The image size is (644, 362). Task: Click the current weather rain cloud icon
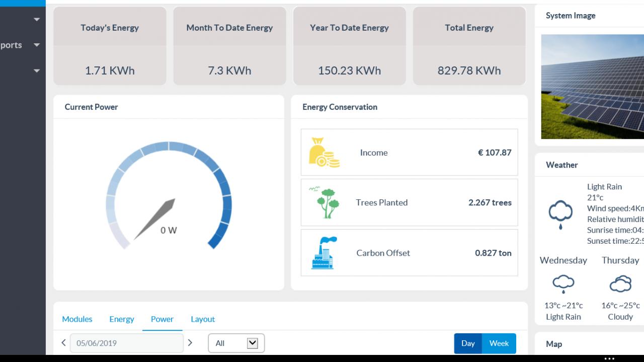pyautogui.click(x=560, y=214)
